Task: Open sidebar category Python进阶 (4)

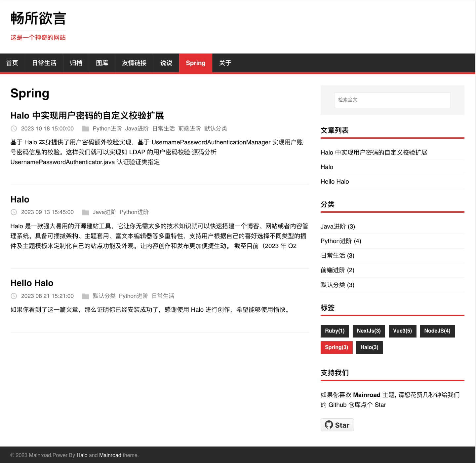Action: [341, 241]
